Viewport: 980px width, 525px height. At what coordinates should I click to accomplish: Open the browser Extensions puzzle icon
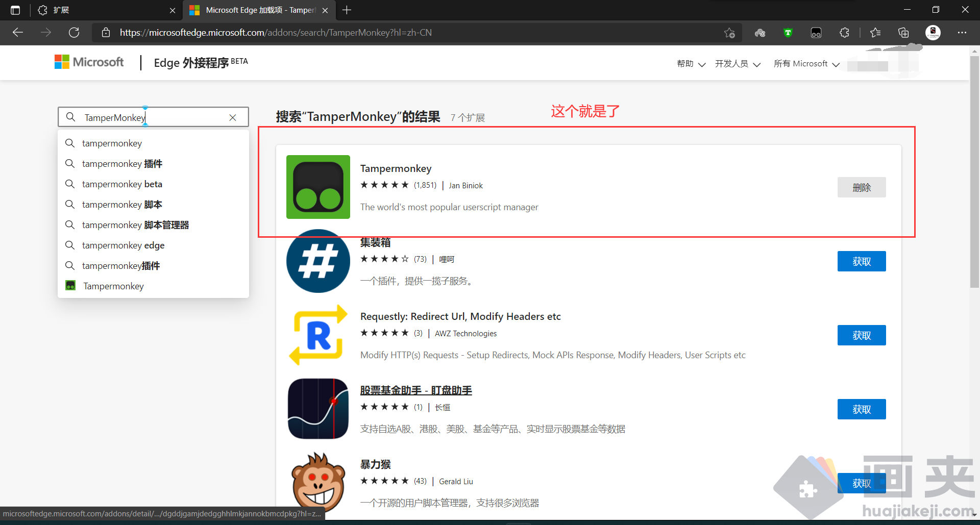click(x=845, y=32)
